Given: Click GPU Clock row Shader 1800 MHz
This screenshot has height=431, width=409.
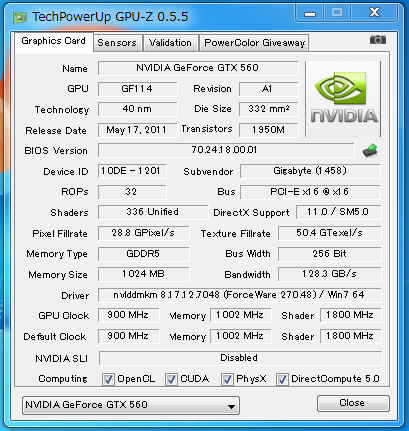Looking at the screenshot, I should pos(350,315).
